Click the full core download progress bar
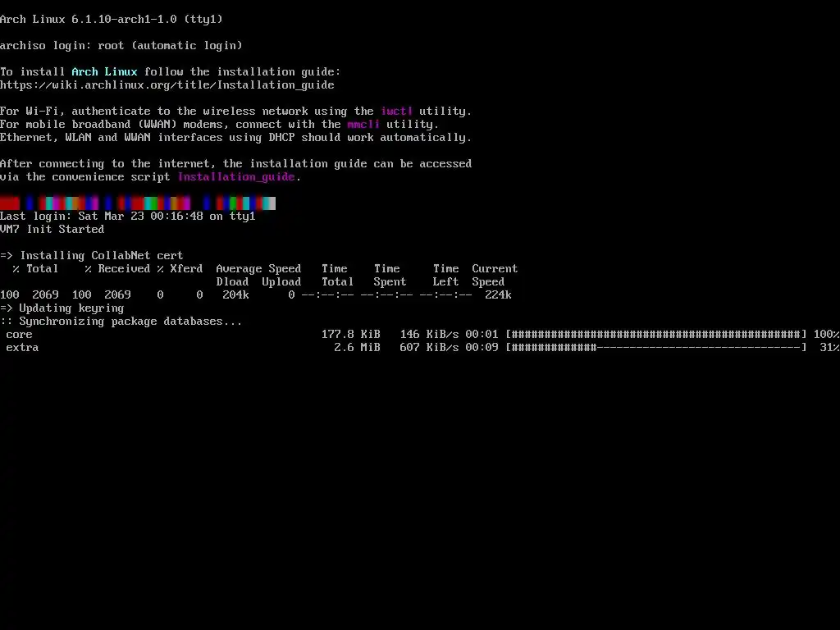Screen dimensions: 840x630 coord(656,335)
